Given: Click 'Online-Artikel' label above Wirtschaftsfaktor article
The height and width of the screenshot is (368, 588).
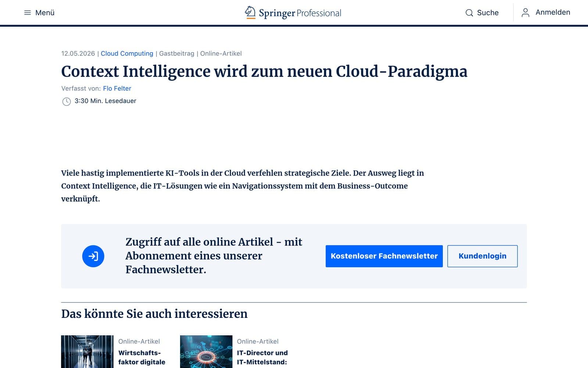Looking at the screenshot, I should pos(139,342).
